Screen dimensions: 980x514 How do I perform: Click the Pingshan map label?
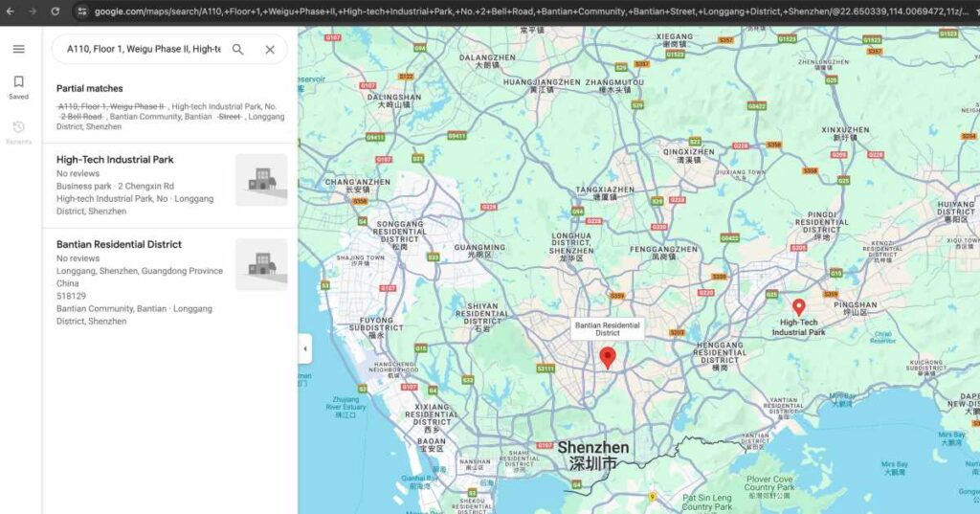(x=855, y=308)
